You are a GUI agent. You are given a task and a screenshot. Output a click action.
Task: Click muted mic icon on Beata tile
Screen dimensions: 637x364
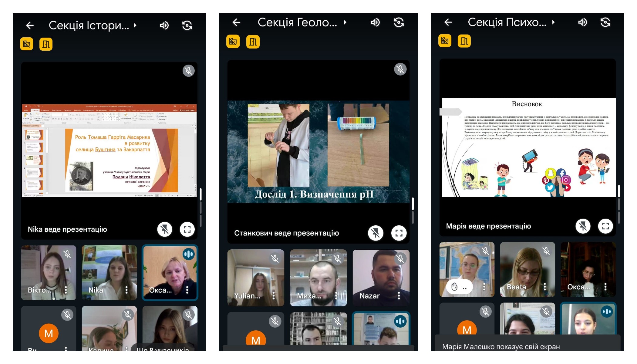[546, 251]
